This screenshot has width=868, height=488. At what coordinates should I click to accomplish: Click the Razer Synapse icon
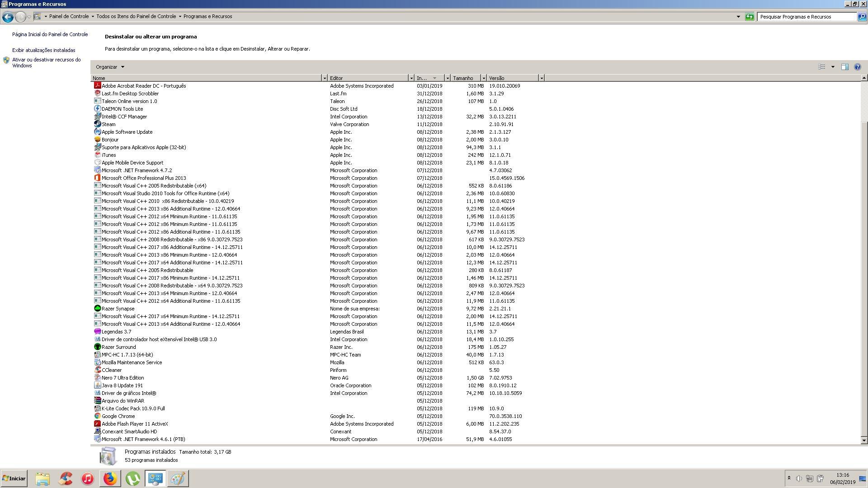pyautogui.click(x=97, y=308)
